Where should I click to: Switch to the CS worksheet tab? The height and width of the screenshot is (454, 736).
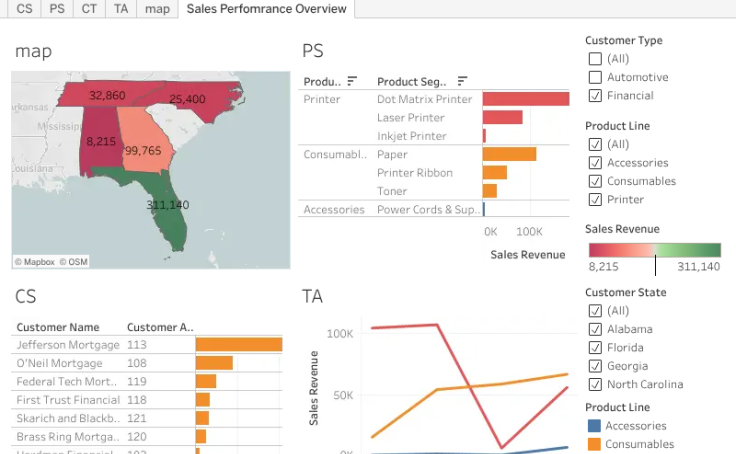click(24, 9)
